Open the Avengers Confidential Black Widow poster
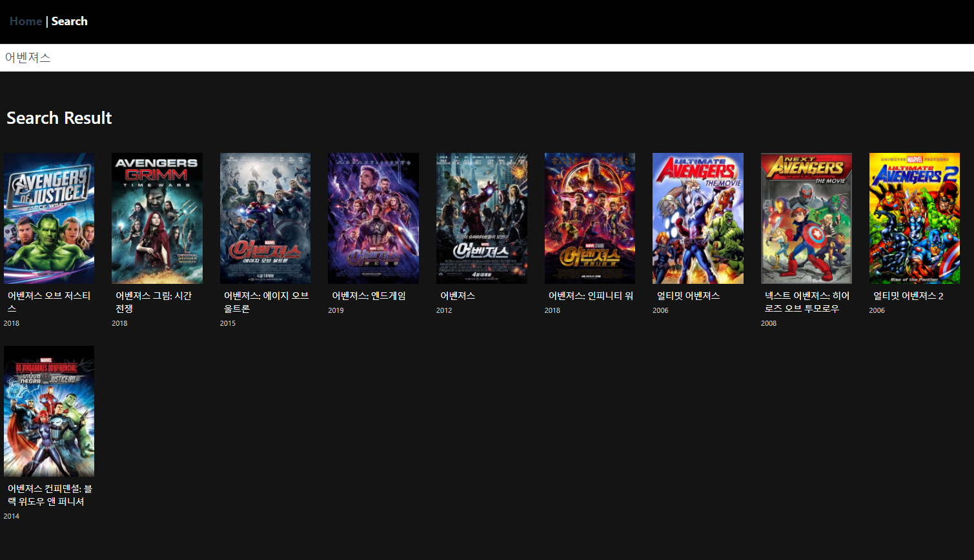This screenshot has width=974, height=560. coord(49,411)
